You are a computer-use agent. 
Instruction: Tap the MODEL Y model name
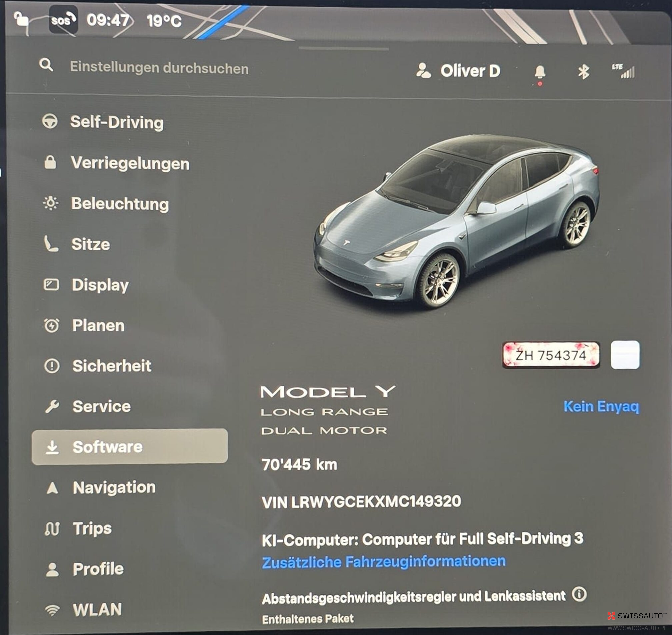[328, 392]
